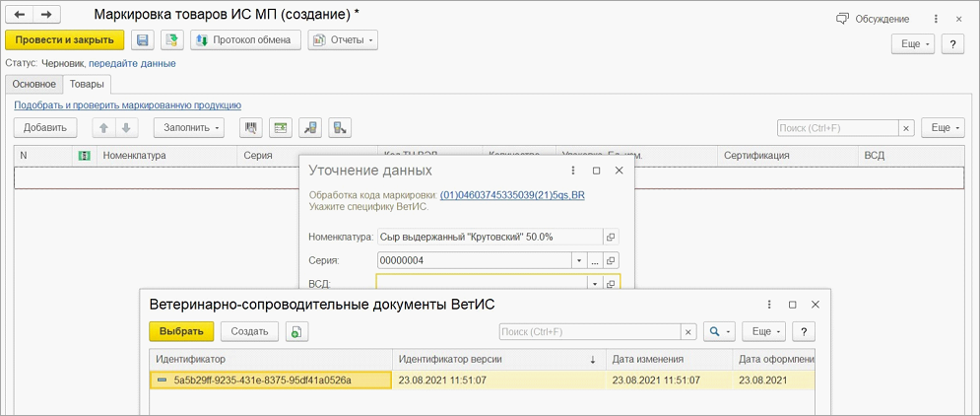Image resolution: width=980 pixels, height=416 pixels.
Task: Clear the search field in ВетИС documents window
Action: tap(688, 332)
